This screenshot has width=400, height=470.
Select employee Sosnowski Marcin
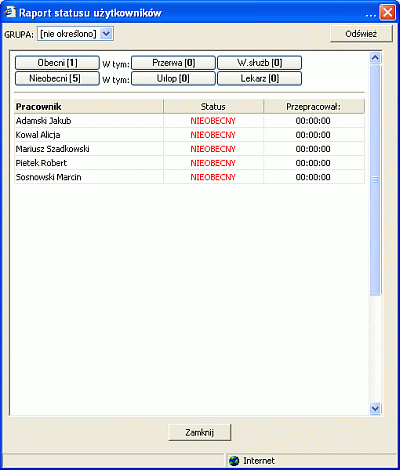click(x=49, y=177)
